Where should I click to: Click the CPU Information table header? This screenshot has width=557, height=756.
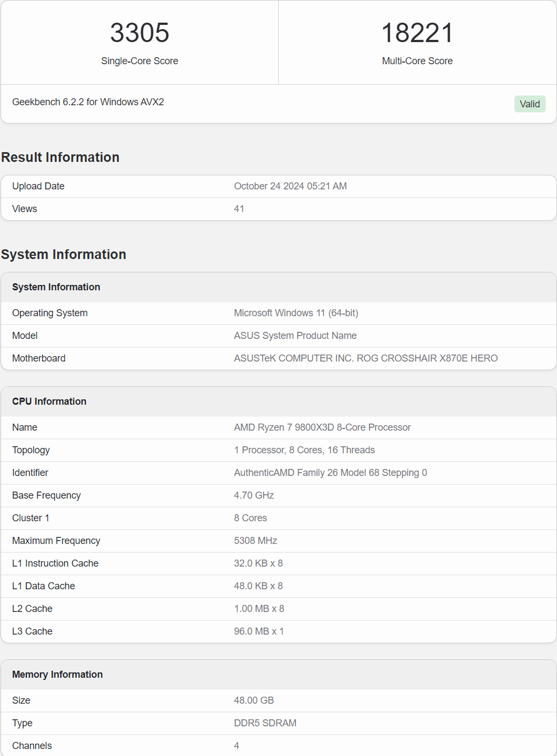coord(49,401)
